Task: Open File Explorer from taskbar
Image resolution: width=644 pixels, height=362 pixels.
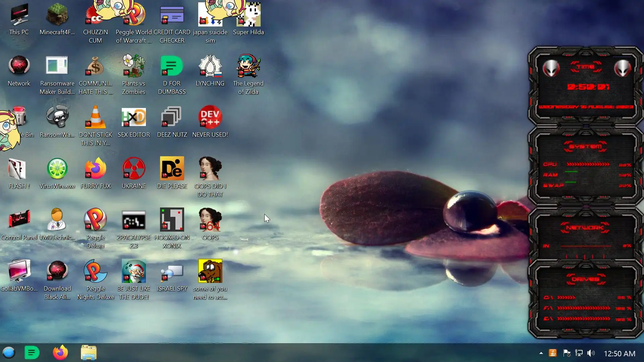Action: (89, 353)
